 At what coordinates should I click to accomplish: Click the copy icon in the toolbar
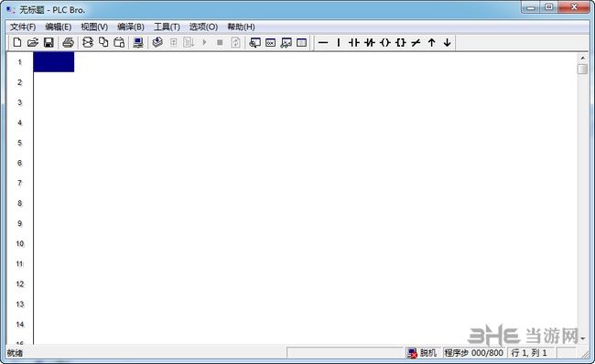click(103, 42)
